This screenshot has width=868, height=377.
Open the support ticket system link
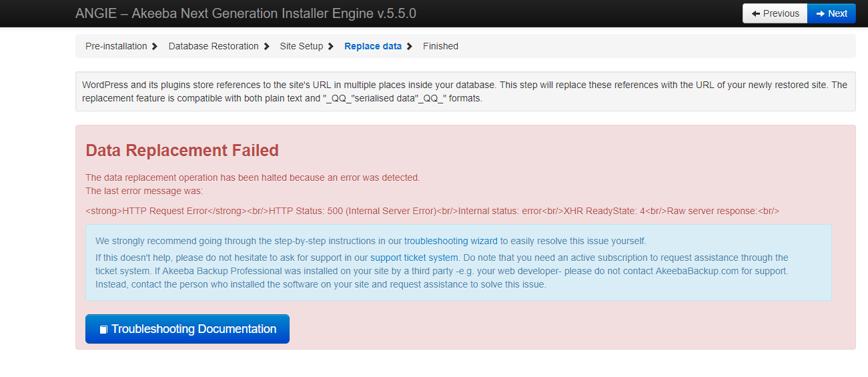tap(414, 258)
